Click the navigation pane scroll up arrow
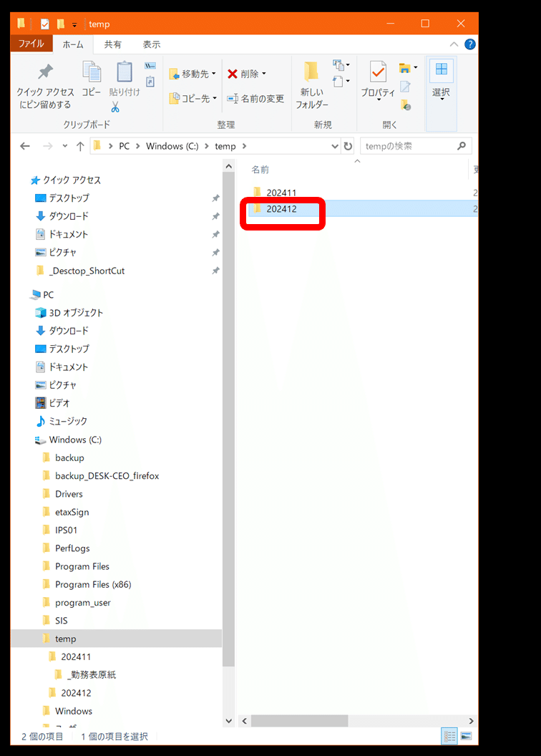Screen dimensions: 541x756 (x=229, y=166)
